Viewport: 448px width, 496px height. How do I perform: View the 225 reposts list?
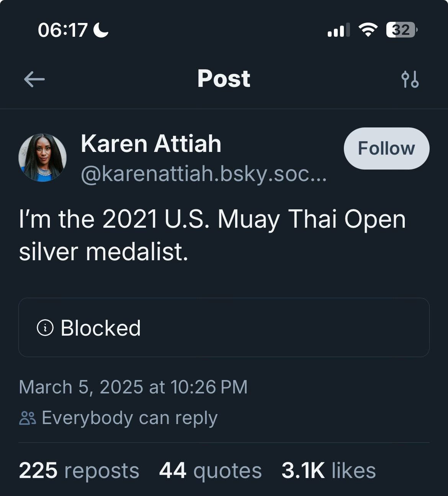[x=79, y=470]
